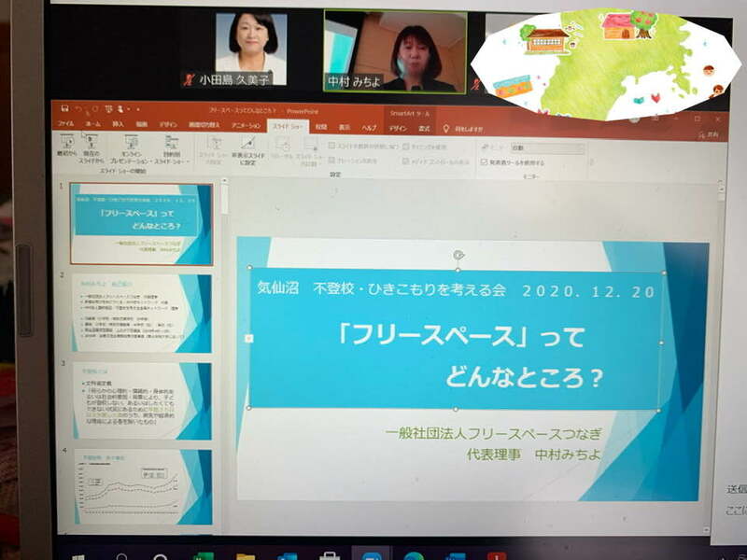The height and width of the screenshot is (560, 747).
Task: Select the 中村みちよ video tile
Action: [x=395, y=51]
